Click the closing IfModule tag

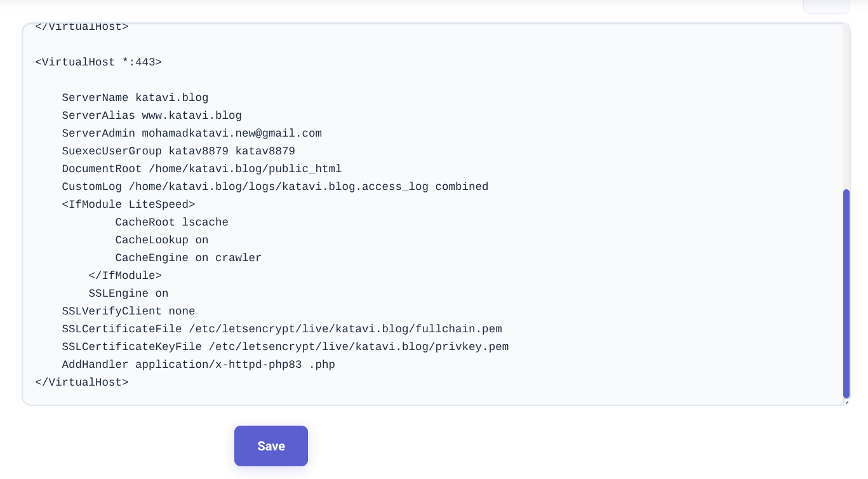click(125, 276)
